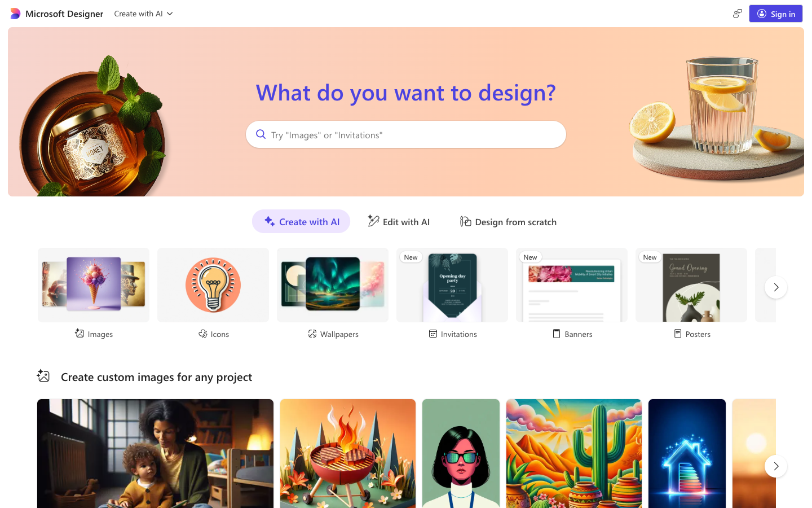Screen dimensions: 812x508
Task: Click the Images category icon label
Action: 80,334
